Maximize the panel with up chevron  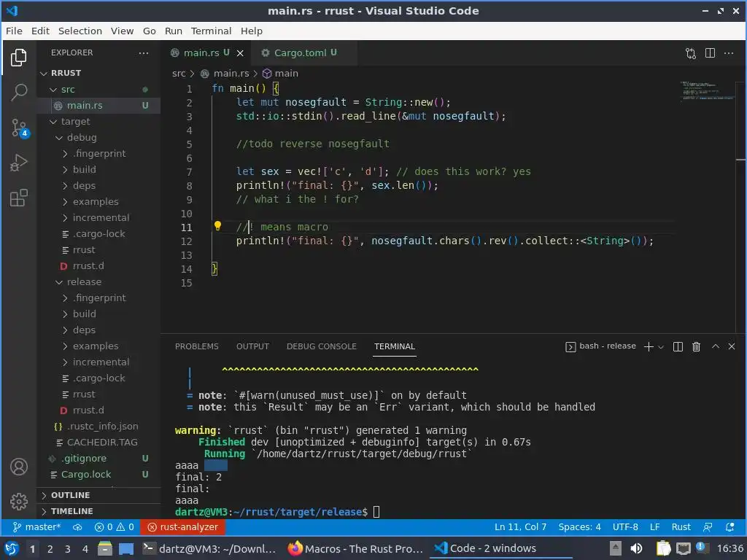[x=716, y=346]
